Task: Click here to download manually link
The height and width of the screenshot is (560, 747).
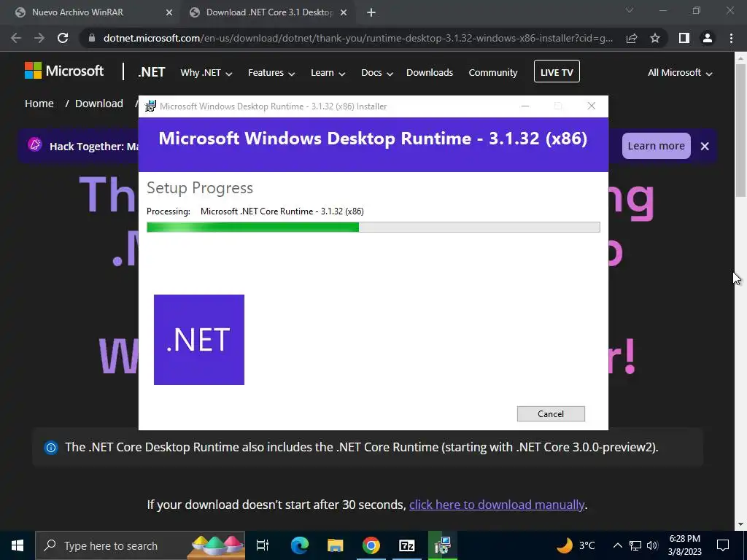Action: [496, 505]
